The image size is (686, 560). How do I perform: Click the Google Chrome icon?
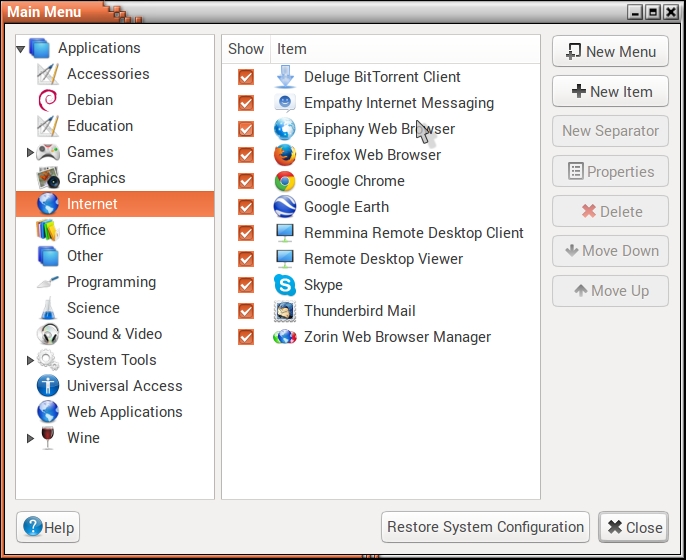click(x=285, y=181)
